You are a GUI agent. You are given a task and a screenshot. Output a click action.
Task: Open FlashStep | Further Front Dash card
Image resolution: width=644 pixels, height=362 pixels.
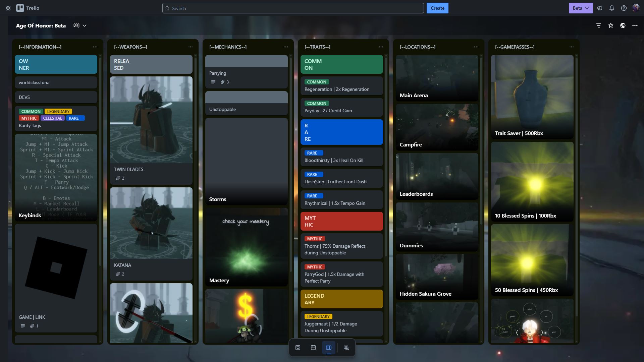[x=342, y=178]
